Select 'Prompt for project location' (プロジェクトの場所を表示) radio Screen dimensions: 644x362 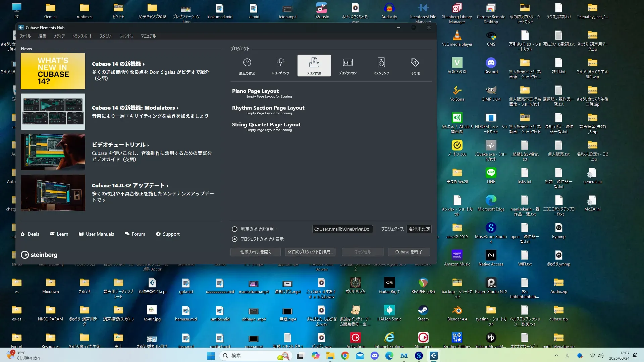click(234, 239)
